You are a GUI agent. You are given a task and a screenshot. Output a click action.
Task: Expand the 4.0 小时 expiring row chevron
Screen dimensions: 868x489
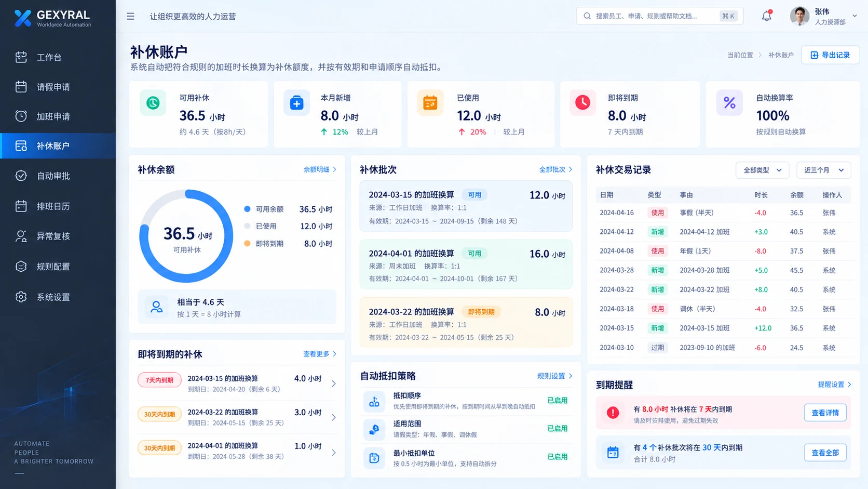point(333,384)
